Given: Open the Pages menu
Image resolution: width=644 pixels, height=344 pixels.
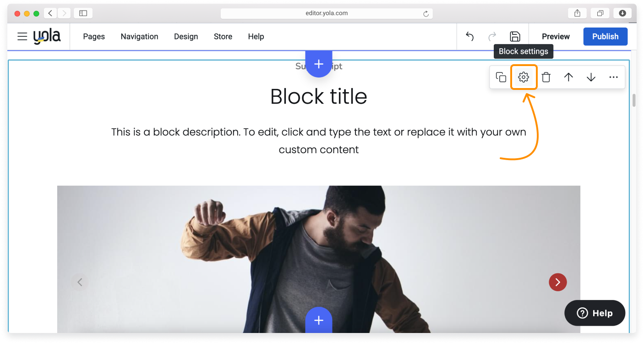Looking at the screenshot, I should click(x=93, y=36).
